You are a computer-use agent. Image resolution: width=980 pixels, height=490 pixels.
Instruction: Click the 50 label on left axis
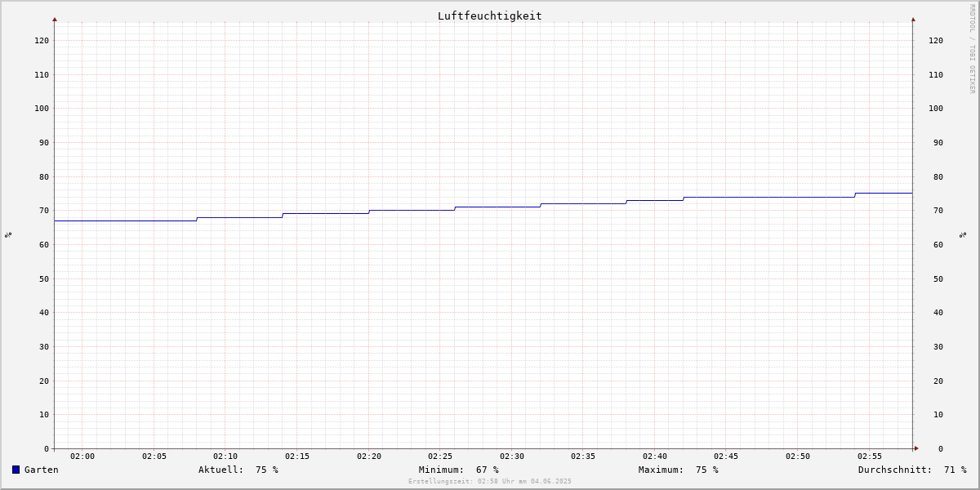[x=44, y=279]
